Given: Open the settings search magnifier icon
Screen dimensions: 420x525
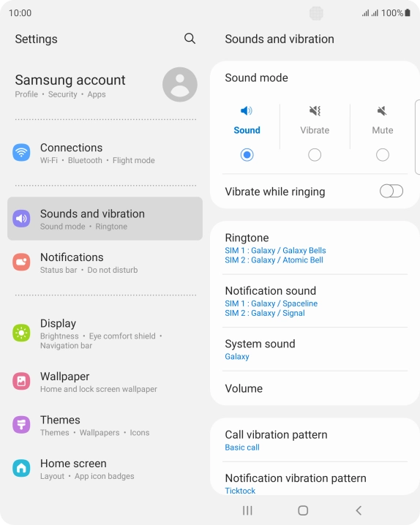Looking at the screenshot, I should pos(190,39).
